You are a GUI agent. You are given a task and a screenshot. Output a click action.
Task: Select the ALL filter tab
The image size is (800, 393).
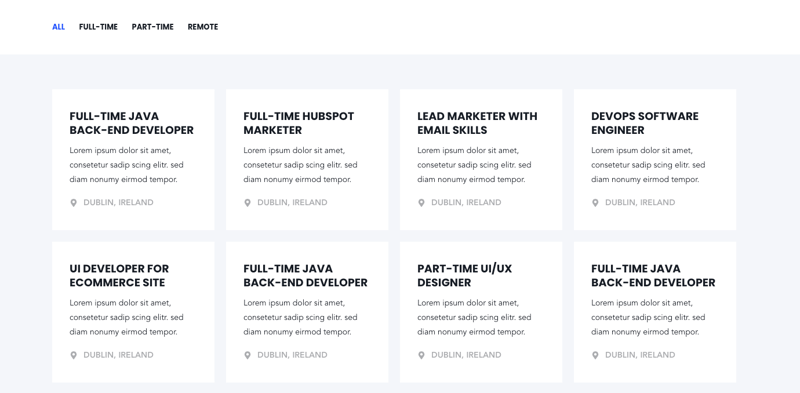coord(59,27)
